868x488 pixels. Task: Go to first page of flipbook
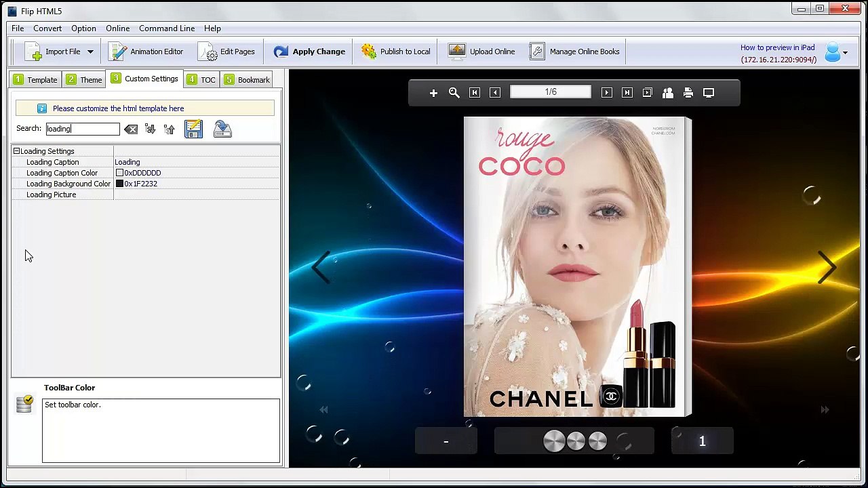tap(475, 93)
